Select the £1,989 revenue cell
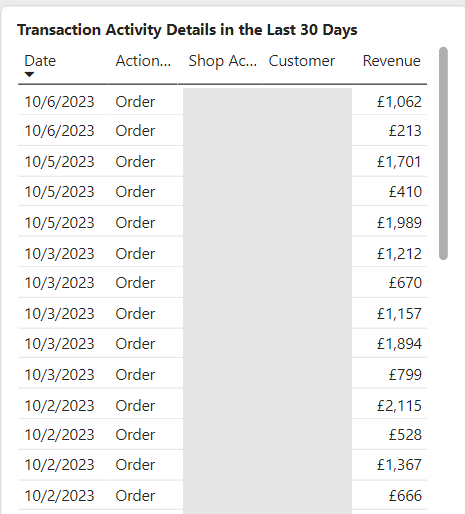This screenshot has width=465, height=514. (399, 223)
